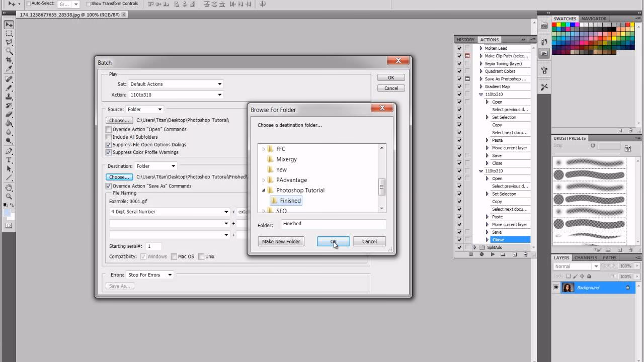Expand the FFC folder in Browse For Folder
Image resolution: width=644 pixels, height=362 pixels.
click(263, 149)
